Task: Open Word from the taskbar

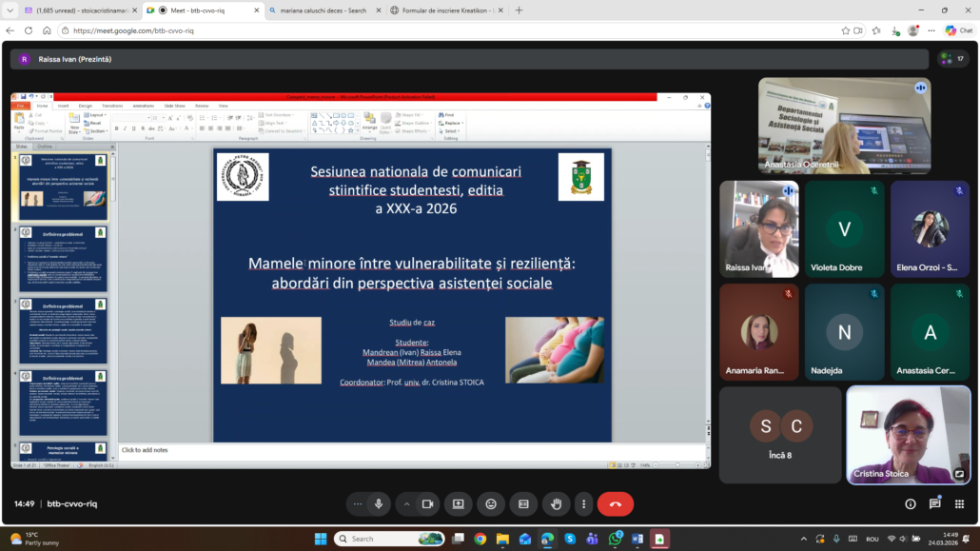Action: click(x=637, y=540)
